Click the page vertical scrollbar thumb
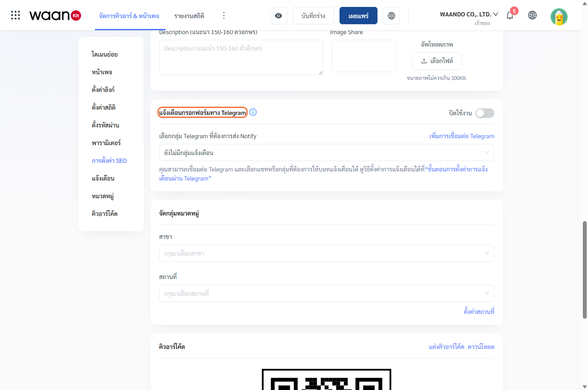 tap(585, 270)
